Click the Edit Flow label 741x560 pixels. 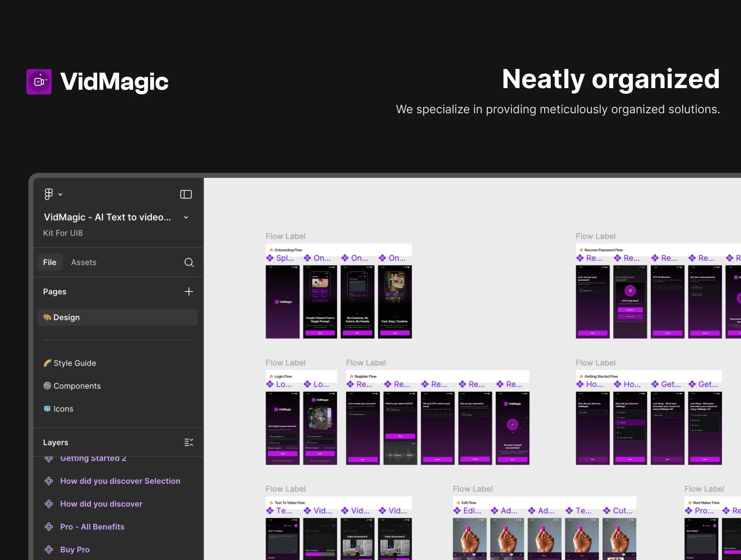point(469,503)
